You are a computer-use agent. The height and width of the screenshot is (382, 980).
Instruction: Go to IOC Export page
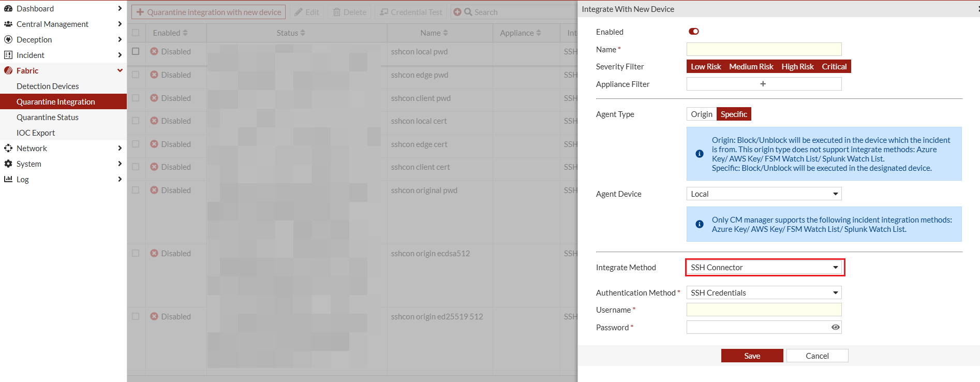pos(36,133)
